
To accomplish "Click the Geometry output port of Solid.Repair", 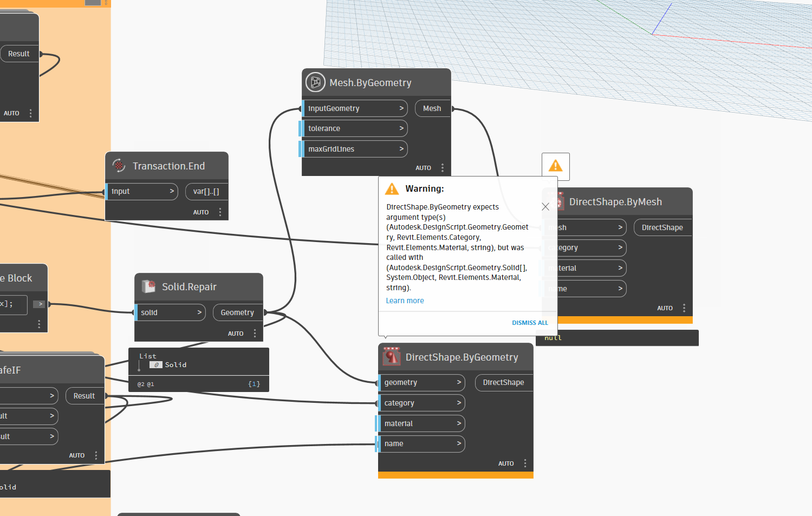I will coord(238,312).
